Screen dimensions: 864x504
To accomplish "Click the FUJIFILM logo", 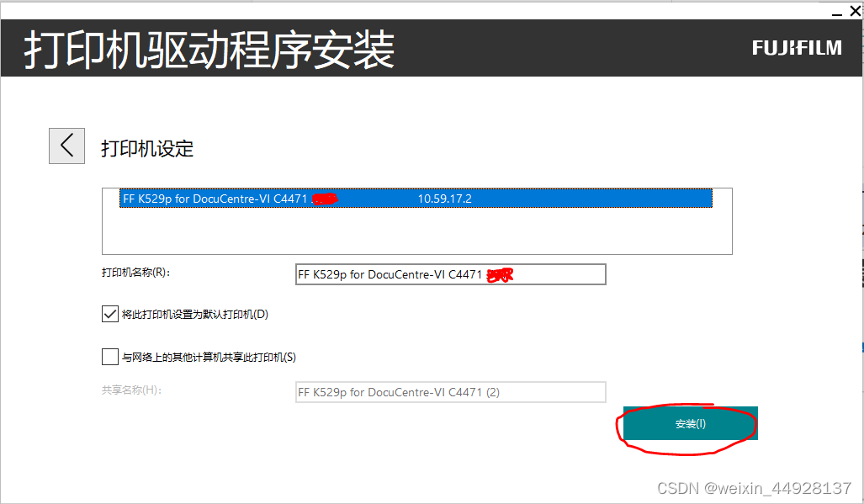I will (797, 48).
